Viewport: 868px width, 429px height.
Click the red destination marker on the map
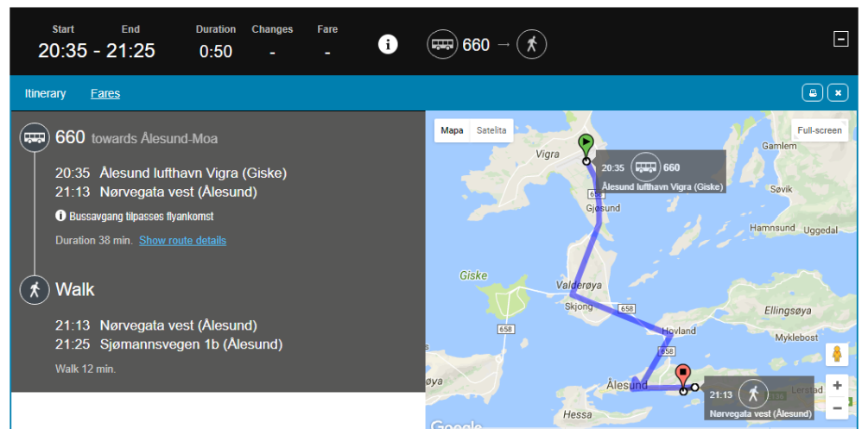[683, 375]
